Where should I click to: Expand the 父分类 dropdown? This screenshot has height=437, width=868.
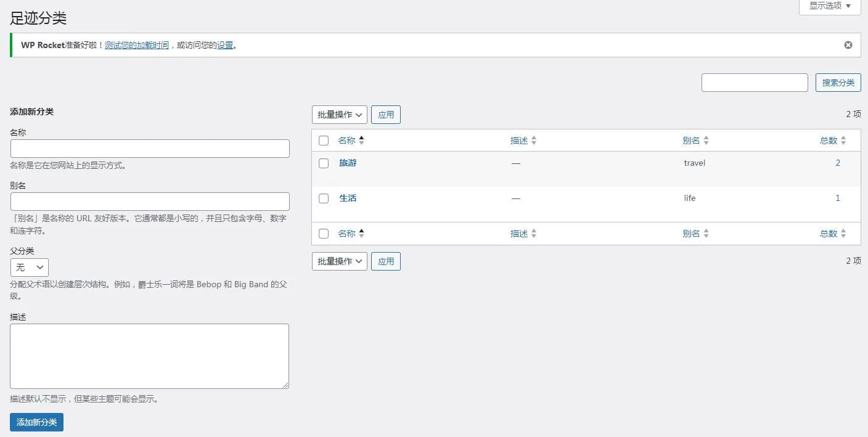pos(30,268)
